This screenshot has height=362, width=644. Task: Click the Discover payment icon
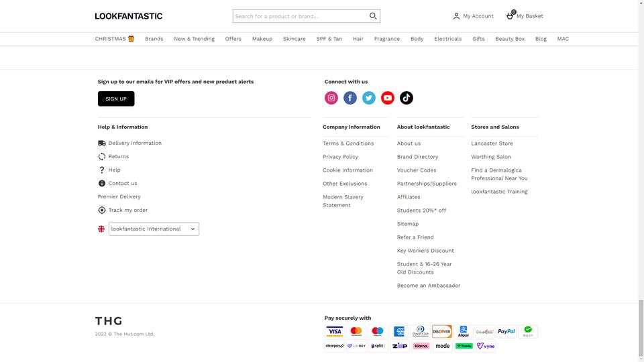[x=442, y=332]
